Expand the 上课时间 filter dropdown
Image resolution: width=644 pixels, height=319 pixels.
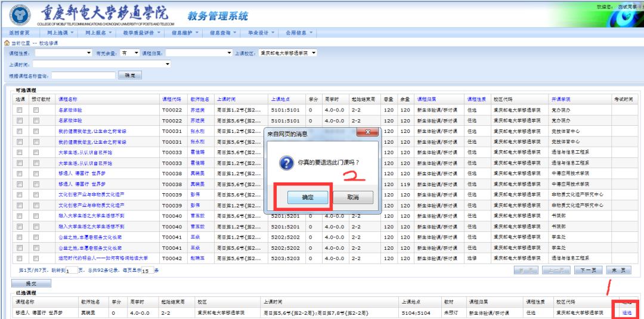click(x=101, y=64)
